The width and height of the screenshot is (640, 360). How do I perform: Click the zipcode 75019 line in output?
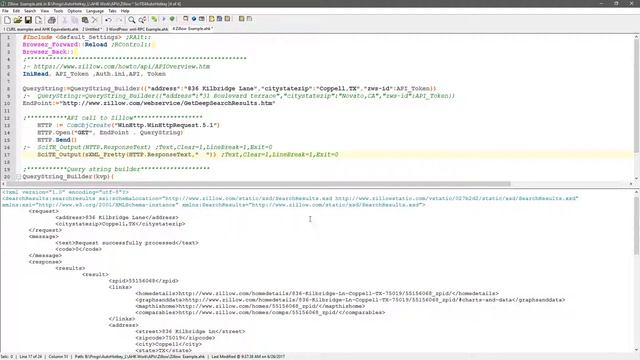175,338
